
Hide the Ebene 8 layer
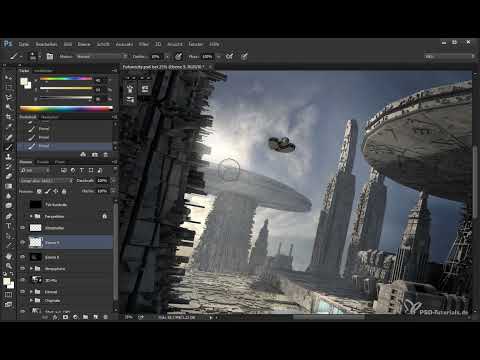22,257
